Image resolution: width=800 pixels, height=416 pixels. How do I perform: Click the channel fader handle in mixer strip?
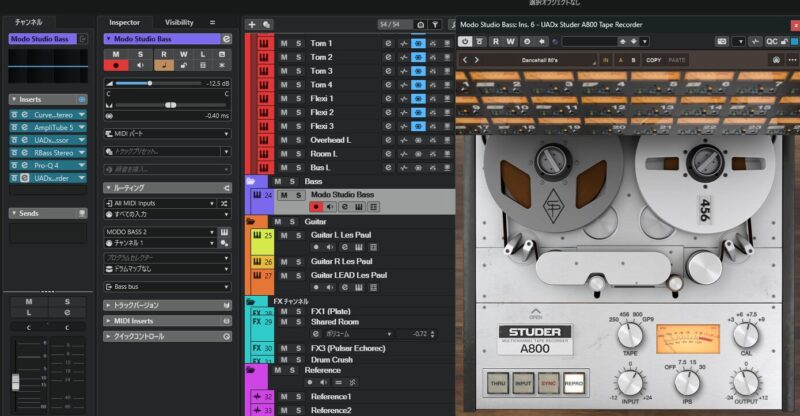[x=15, y=382]
